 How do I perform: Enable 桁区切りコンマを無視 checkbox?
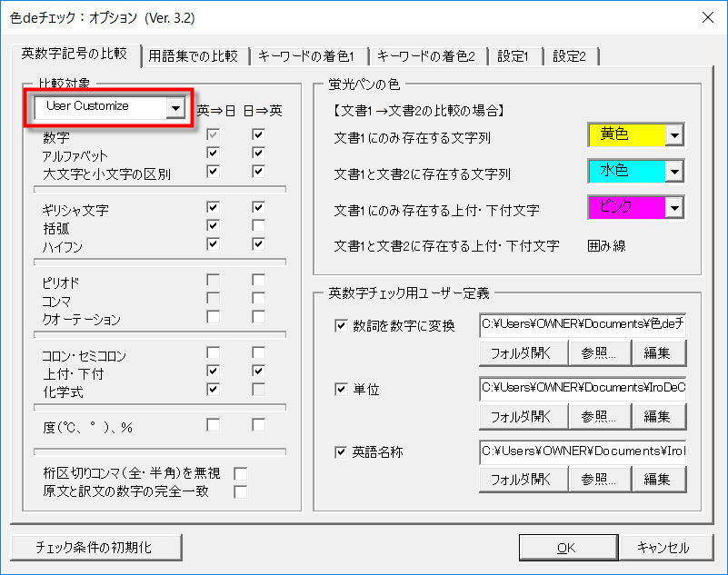coord(241,473)
